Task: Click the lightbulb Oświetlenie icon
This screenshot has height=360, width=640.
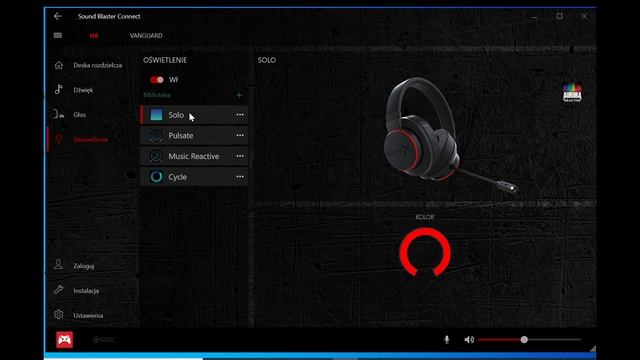Action: coord(59,139)
